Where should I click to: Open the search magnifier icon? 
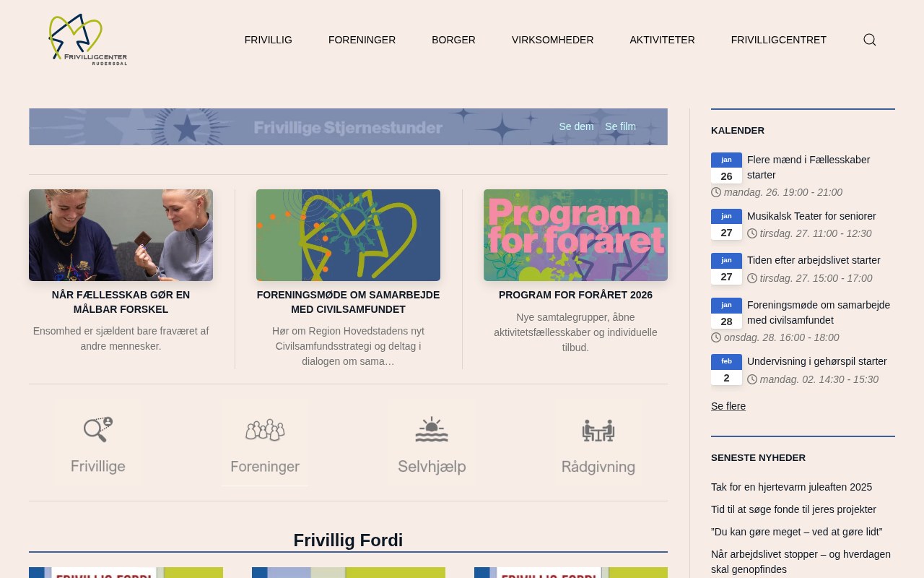click(870, 40)
